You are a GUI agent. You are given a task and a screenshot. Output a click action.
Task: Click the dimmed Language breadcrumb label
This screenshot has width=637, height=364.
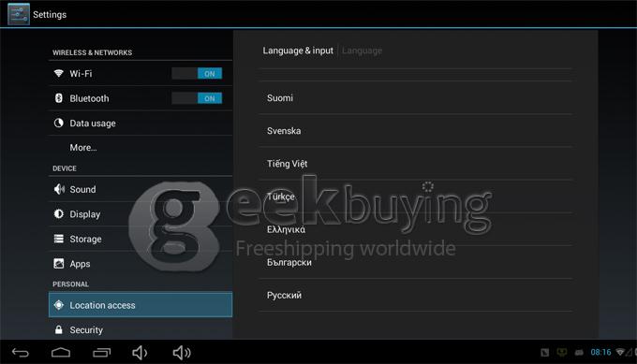362,51
